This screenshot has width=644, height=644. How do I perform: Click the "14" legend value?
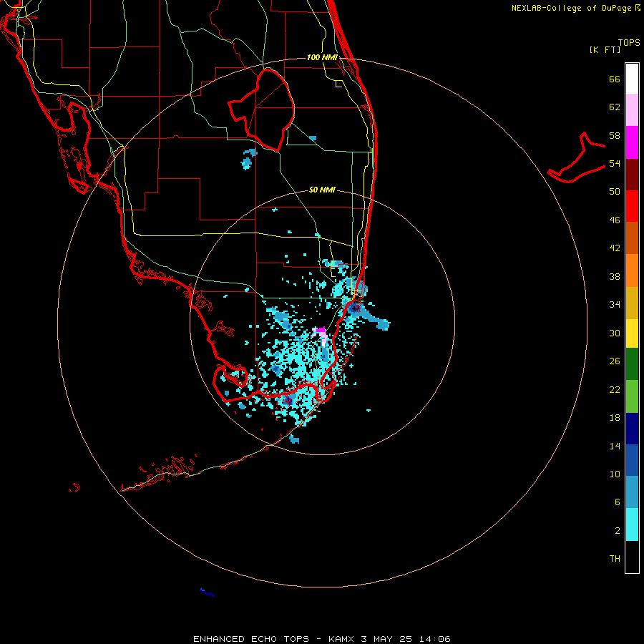pyautogui.click(x=615, y=446)
